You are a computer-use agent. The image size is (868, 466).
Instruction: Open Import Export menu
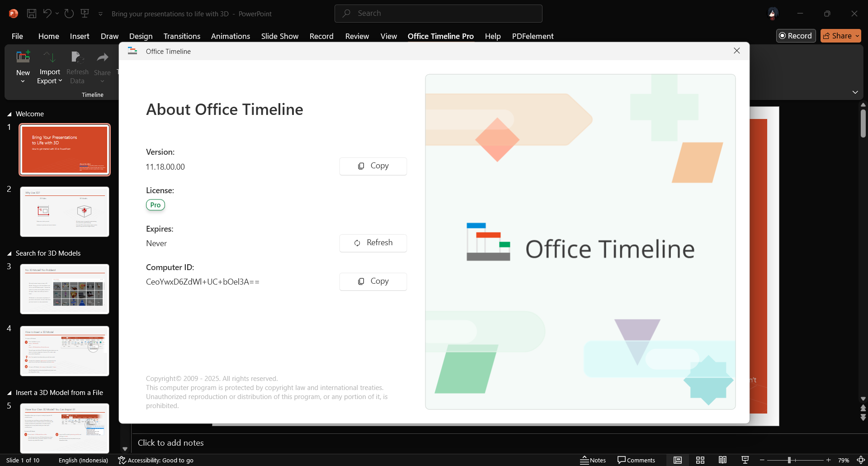(x=50, y=67)
